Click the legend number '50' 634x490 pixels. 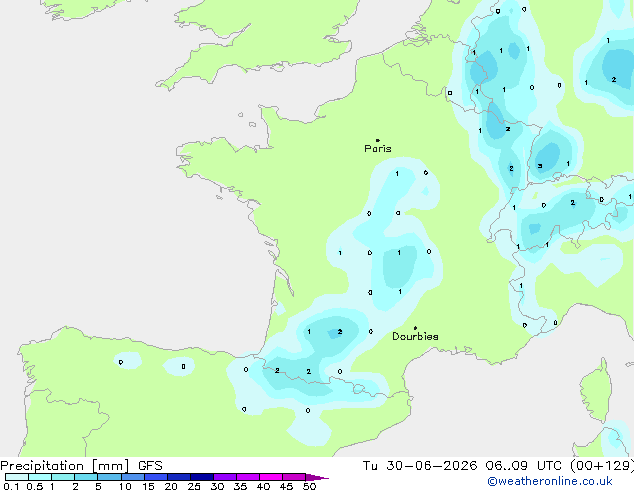pos(309,486)
